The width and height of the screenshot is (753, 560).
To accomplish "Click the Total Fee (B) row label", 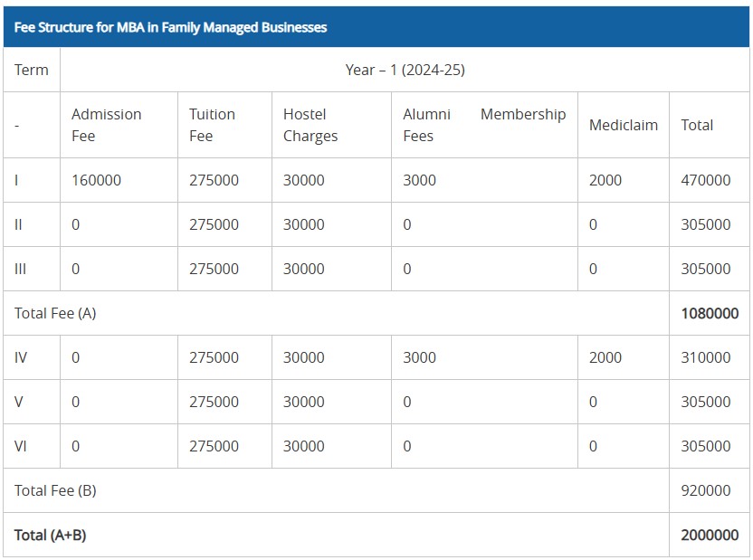I will (x=55, y=490).
